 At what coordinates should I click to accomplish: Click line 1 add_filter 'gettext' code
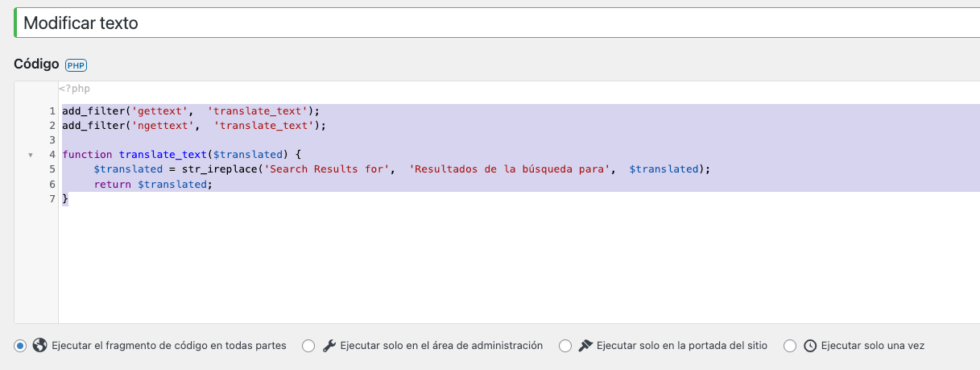pos(191,110)
